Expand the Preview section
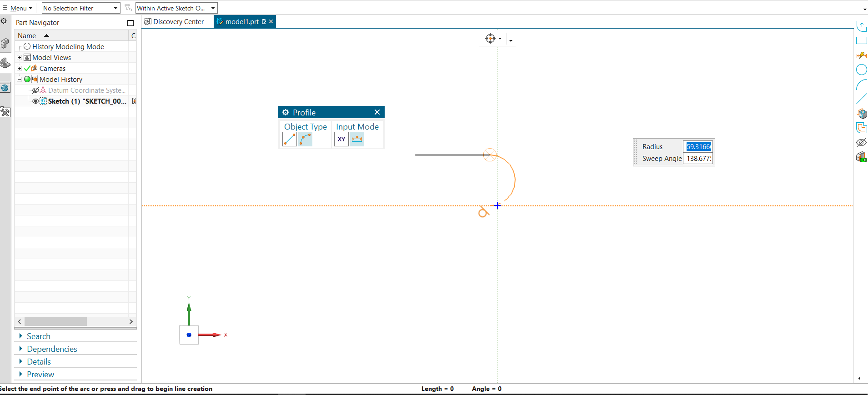 coord(40,375)
